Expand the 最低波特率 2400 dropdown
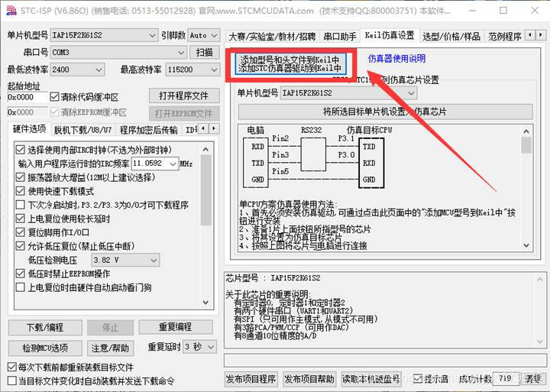The width and height of the screenshot is (550, 392). point(77,70)
